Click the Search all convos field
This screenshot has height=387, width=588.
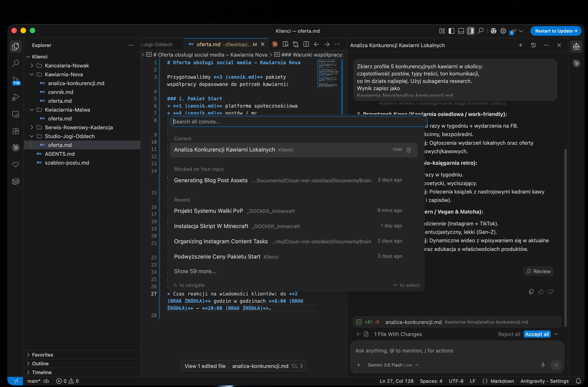pyautogui.click(x=299, y=122)
